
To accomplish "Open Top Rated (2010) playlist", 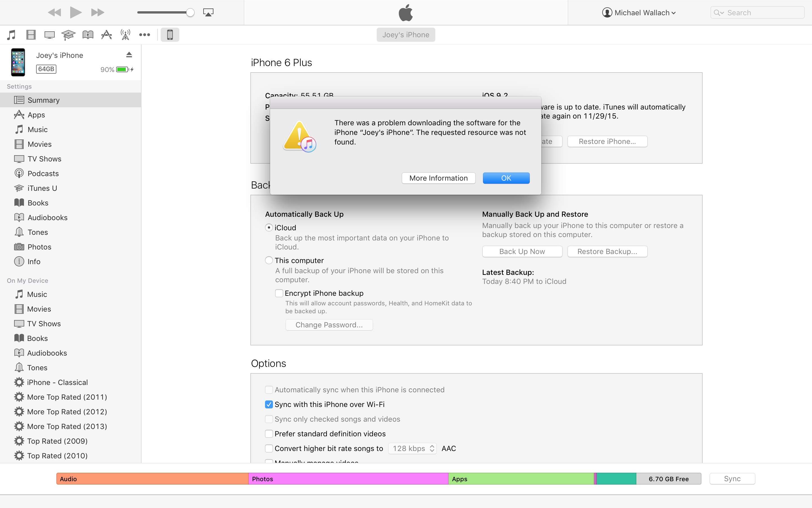I will point(70,456).
